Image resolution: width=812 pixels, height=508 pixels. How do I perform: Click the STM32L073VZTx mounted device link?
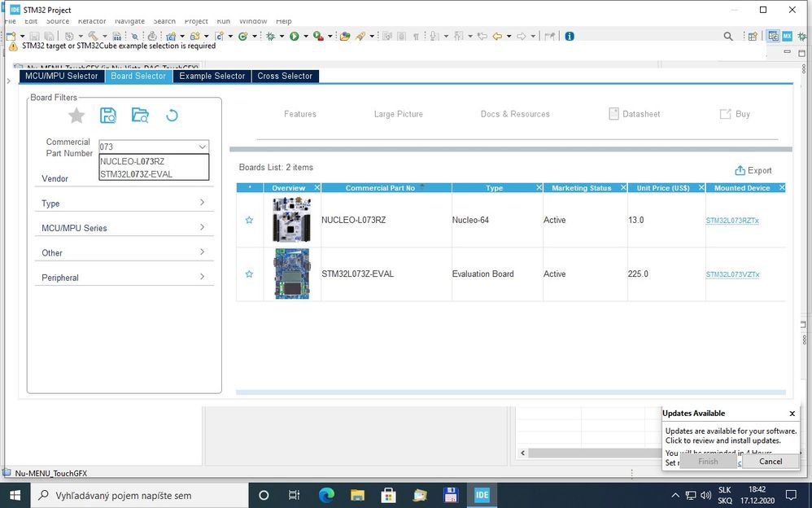point(732,274)
